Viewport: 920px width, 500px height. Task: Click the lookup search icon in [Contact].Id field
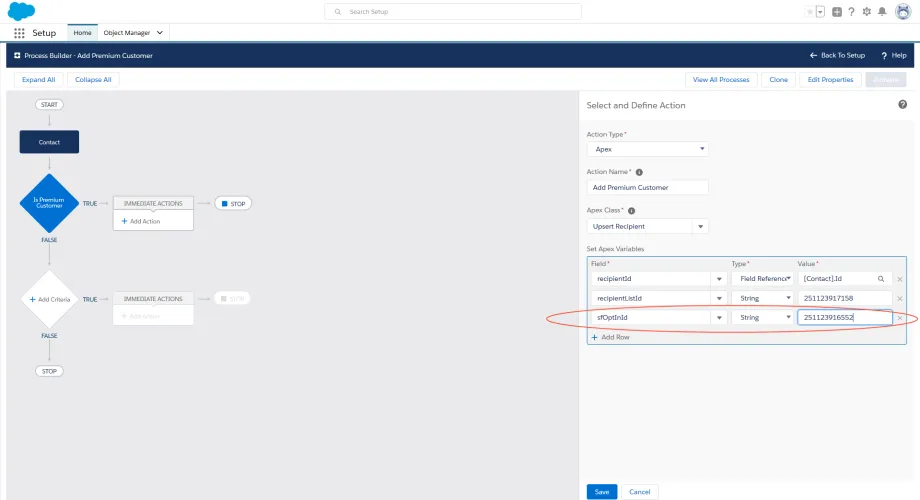click(x=881, y=279)
